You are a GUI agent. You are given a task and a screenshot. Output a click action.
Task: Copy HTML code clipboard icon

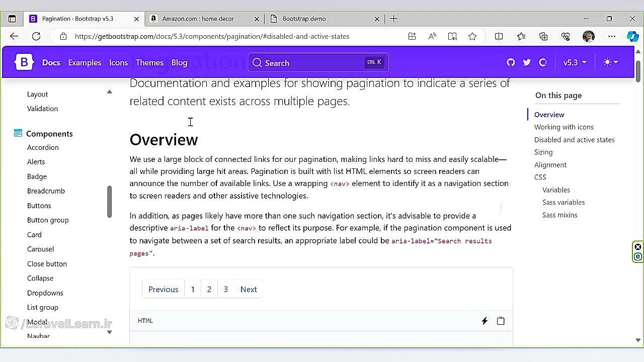pyautogui.click(x=501, y=321)
